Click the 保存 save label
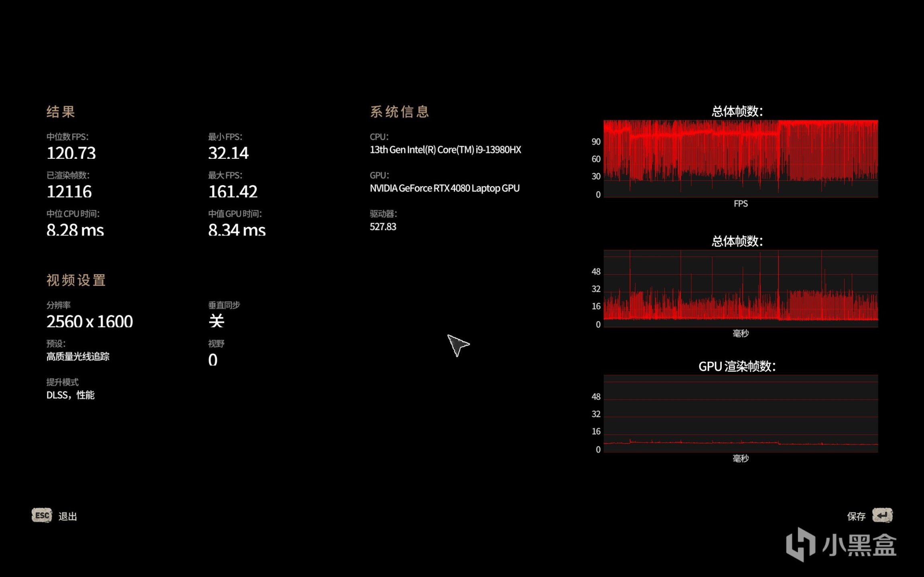 click(856, 516)
